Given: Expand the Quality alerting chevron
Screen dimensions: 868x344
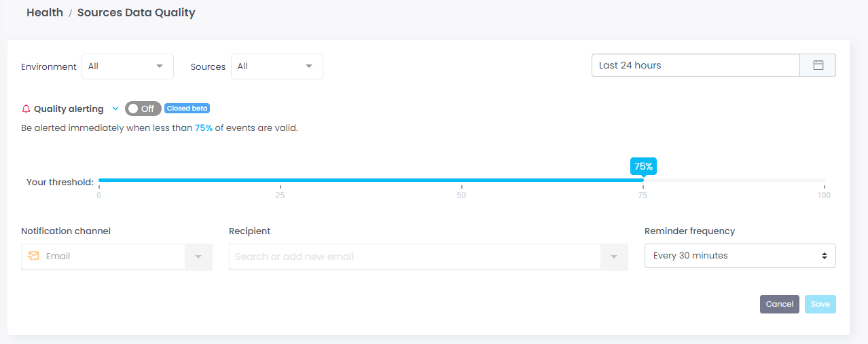Looking at the screenshot, I should pos(115,109).
